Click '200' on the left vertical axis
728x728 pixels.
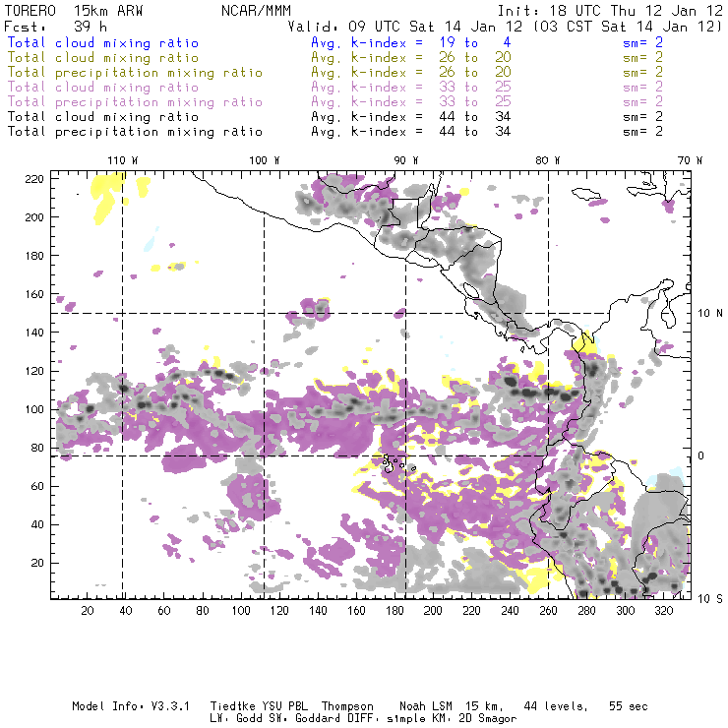click(x=34, y=217)
